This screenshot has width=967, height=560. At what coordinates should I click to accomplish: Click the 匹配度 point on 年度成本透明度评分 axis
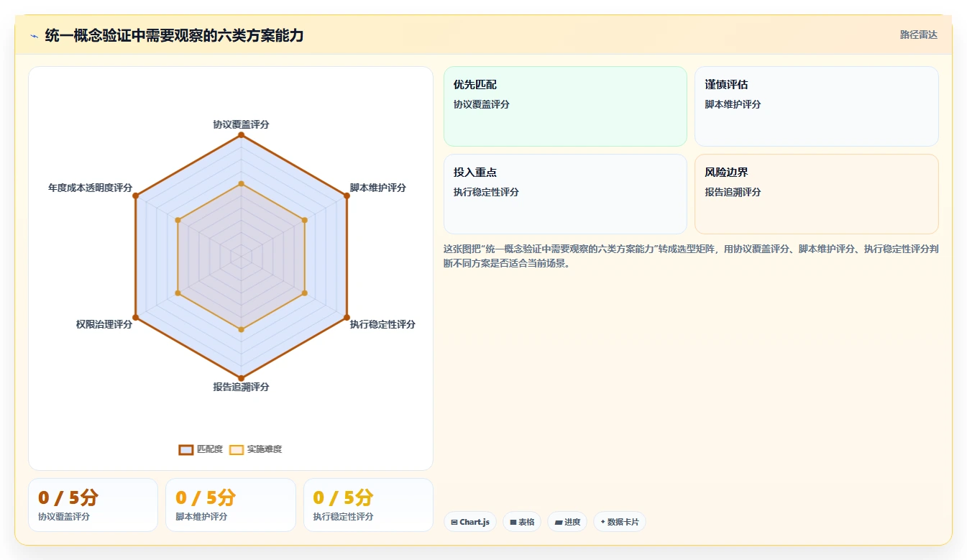tap(135, 196)
